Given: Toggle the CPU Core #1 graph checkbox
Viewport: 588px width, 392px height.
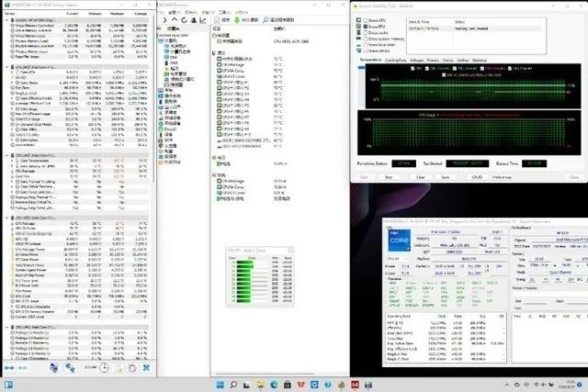Looking at the screenshot, I should (427, 69).
